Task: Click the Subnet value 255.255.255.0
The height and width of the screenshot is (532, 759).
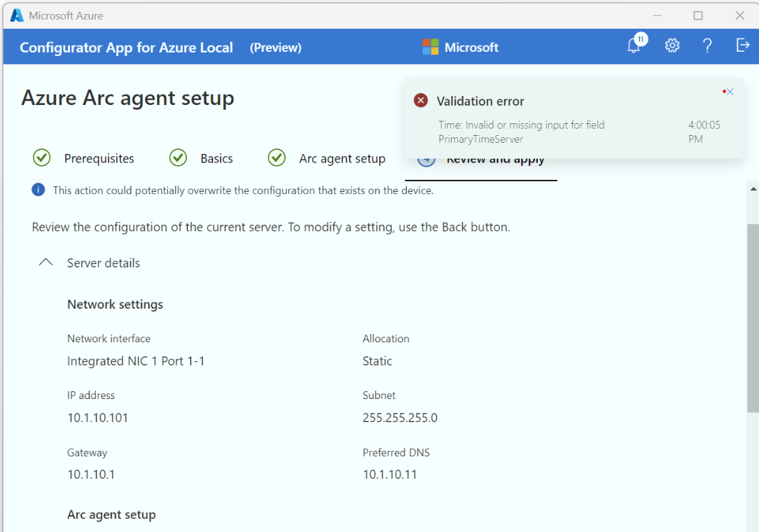Action: coord(400,418)
